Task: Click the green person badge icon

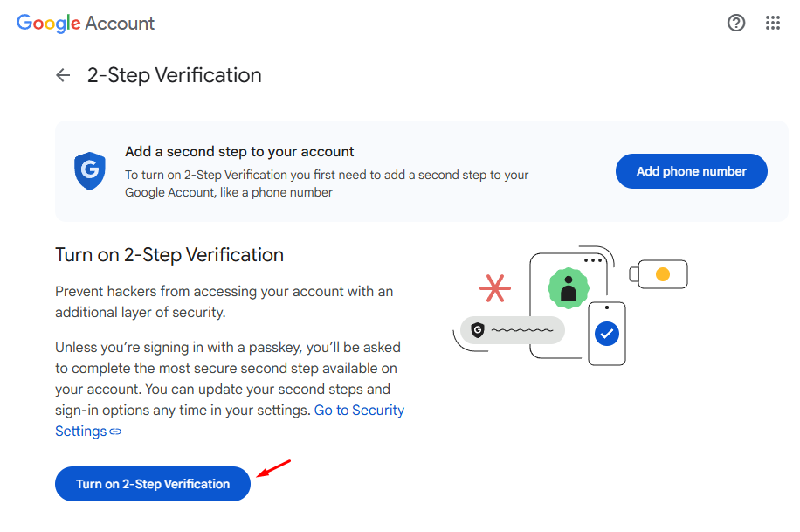Action: (x=569, y=288)
